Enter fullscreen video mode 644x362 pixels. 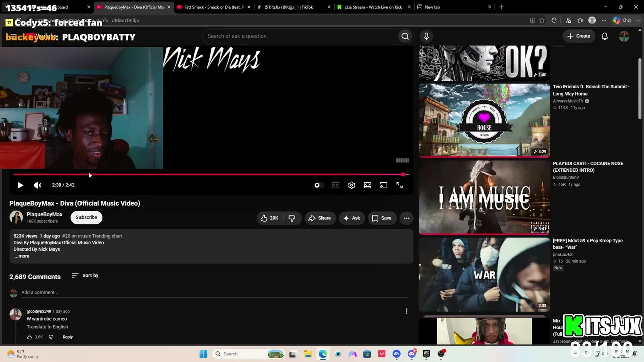pyautogui.click(x=400, y=185)
